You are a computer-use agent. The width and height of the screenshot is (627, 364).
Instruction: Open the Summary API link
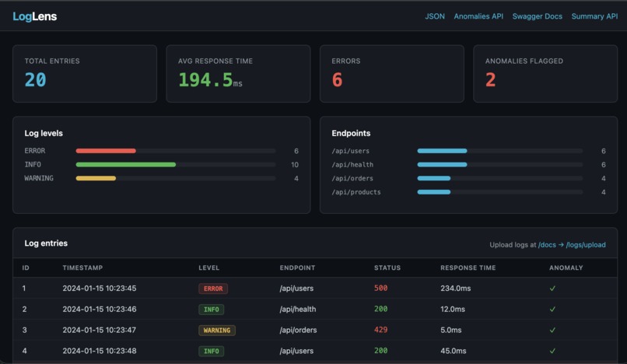click(594, 16)
